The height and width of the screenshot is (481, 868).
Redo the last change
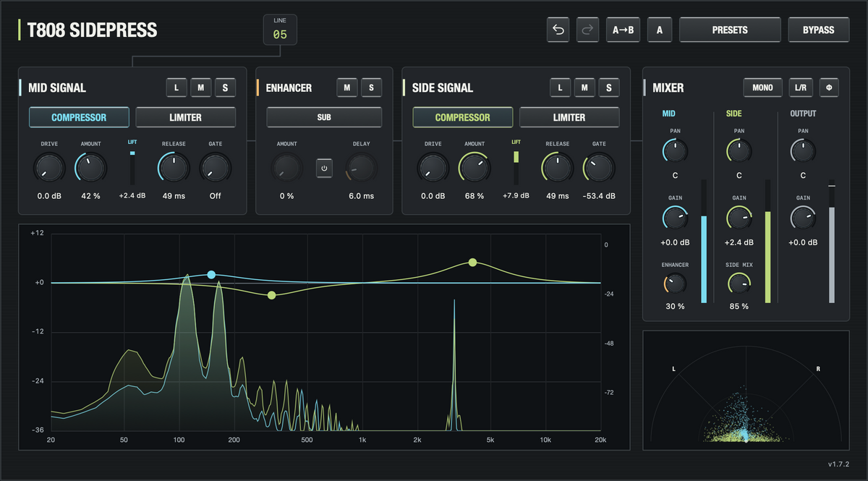click(x=588, y=30)
